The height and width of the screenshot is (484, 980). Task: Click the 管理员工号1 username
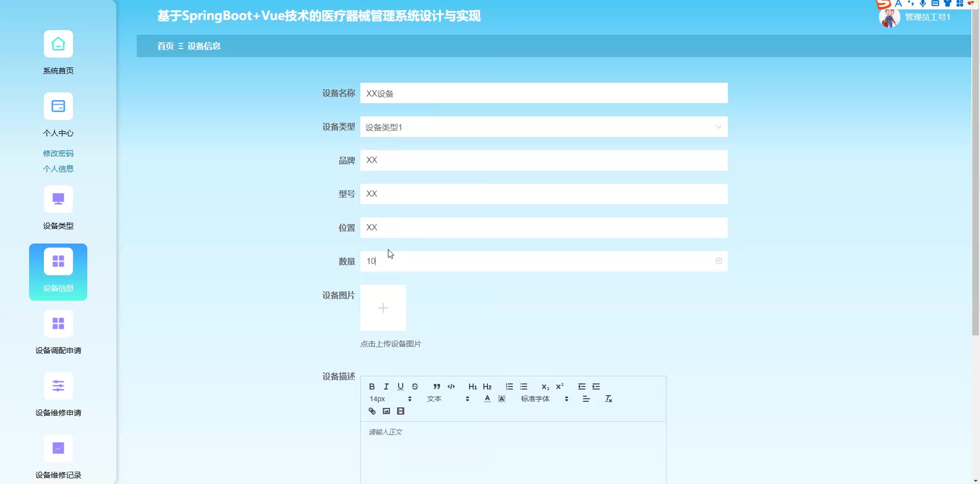(927, 17)
